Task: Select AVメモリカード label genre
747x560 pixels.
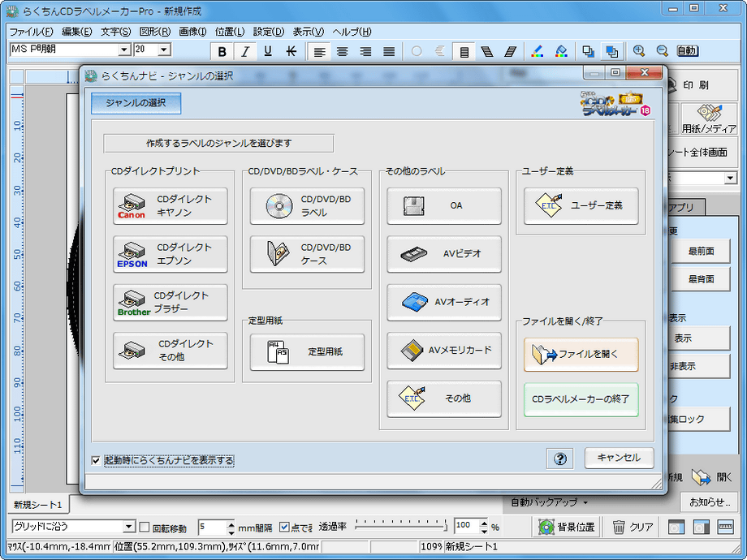Action: tap(444, 351)
